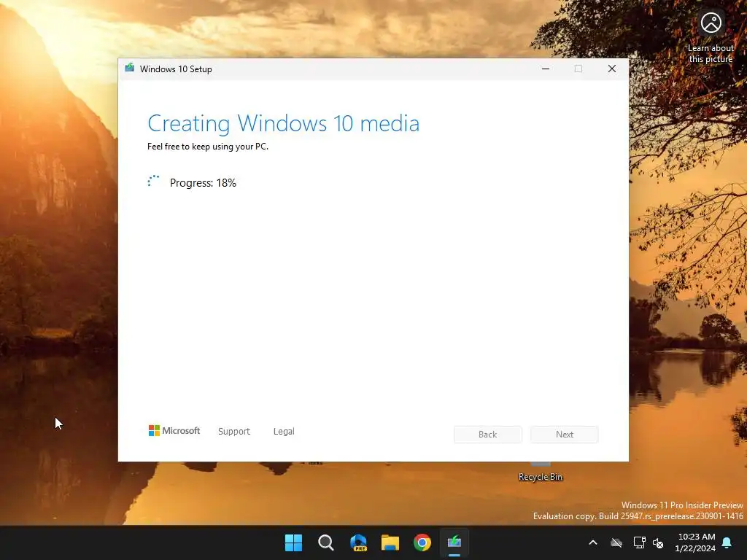Click the progress spinner indicator
Viewport: 747px width, 560px height.
pos(153,182)
